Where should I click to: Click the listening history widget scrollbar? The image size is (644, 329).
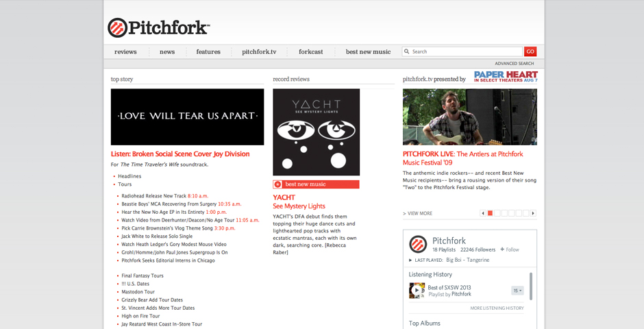(531, 287)
